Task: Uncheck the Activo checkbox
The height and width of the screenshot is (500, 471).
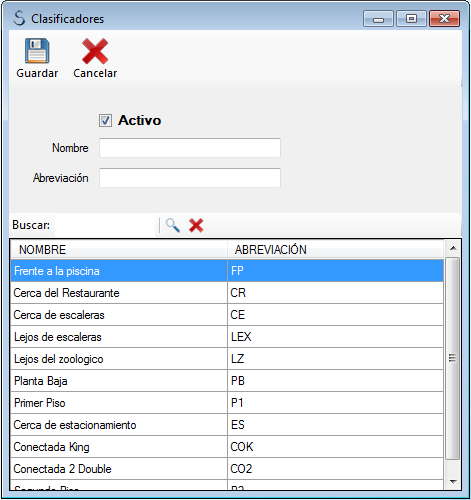Action: (x=105, y=120)
